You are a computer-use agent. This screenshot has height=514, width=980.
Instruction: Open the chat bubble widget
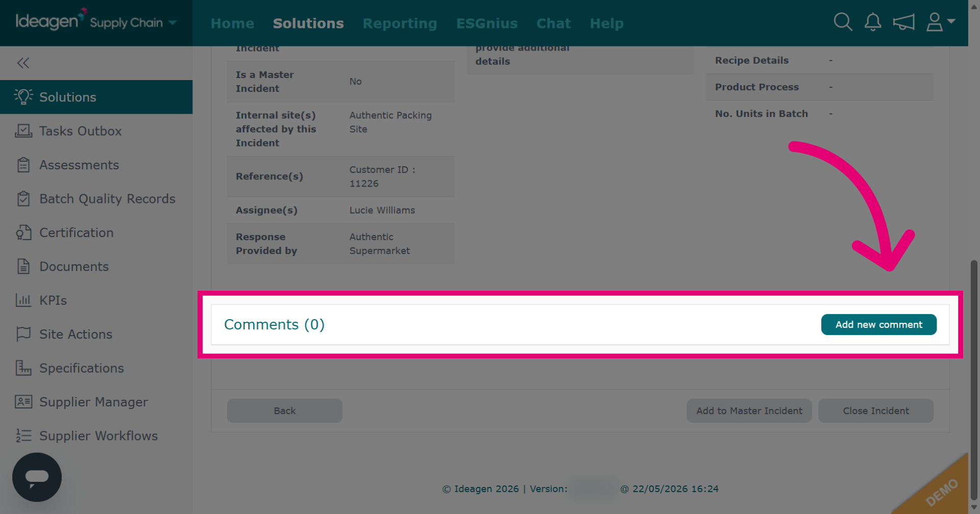pyautogui.click(x=37, y=477)
